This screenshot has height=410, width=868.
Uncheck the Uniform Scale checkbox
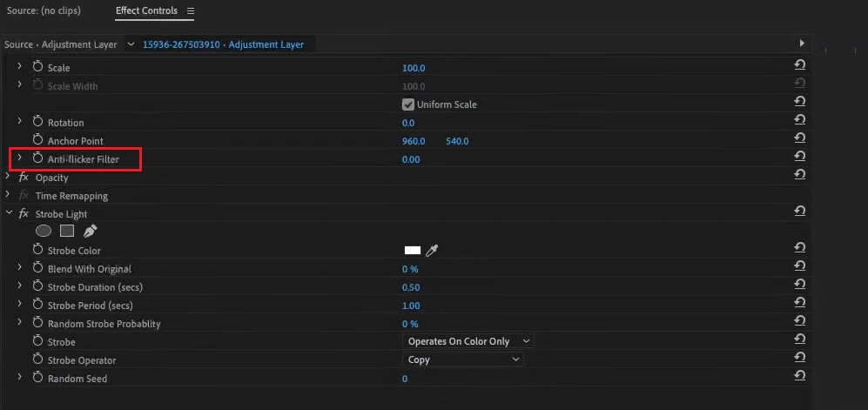(x=408, y=104)
